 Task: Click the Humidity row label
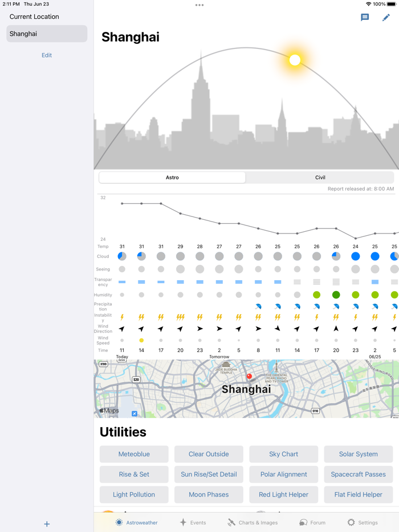103,295
